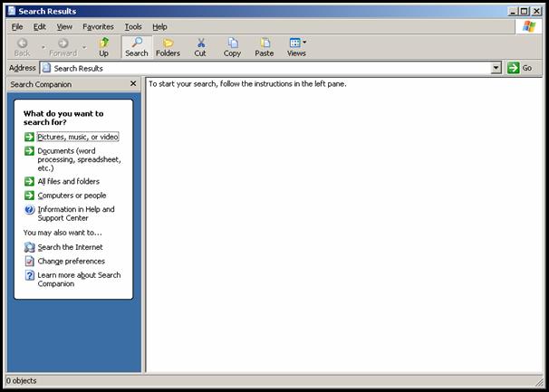Expand the Forward button history arrow
Image resolution: width=549 pixels, height=392 pixels.
[x=84, y=47]
